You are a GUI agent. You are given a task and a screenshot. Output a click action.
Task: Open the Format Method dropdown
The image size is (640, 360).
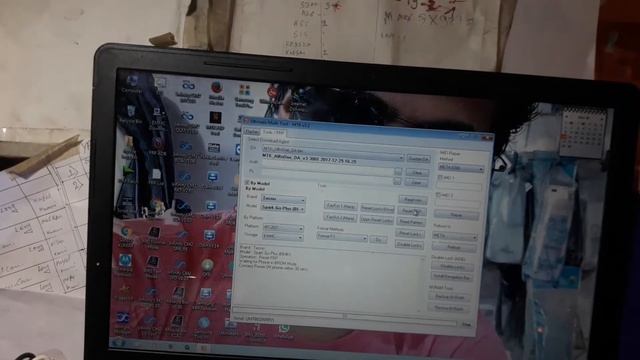[x=342, y=237]
